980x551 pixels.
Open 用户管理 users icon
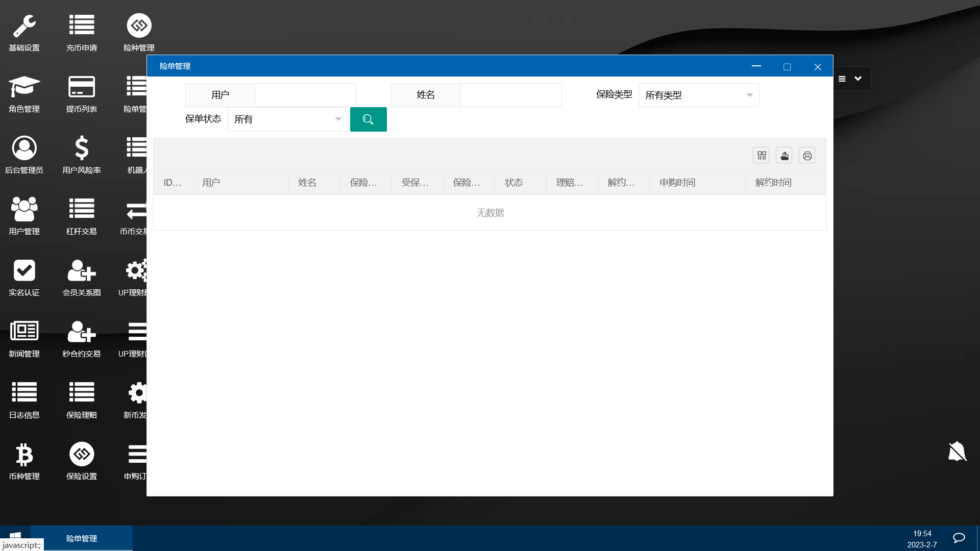click(x=24, y=209)
